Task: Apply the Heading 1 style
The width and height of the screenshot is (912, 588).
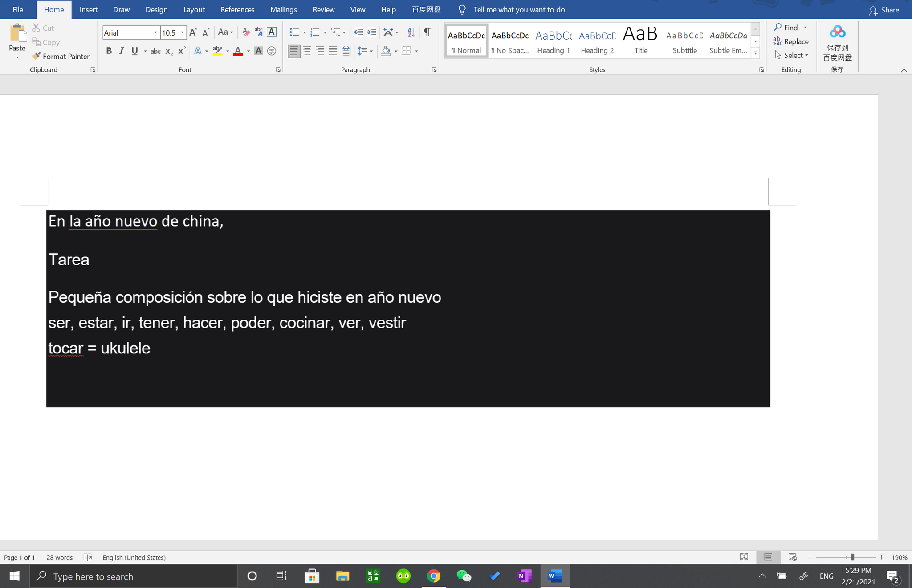Action: coord(554,41)
